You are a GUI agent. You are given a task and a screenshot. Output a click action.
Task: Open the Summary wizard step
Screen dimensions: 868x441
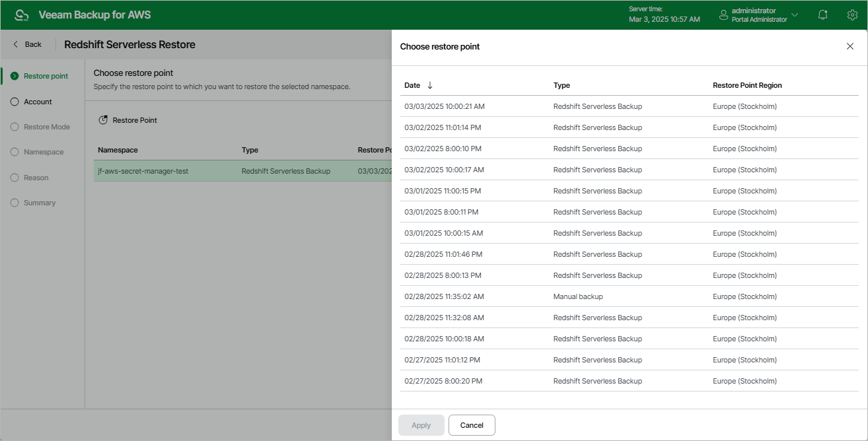[40, 203]
